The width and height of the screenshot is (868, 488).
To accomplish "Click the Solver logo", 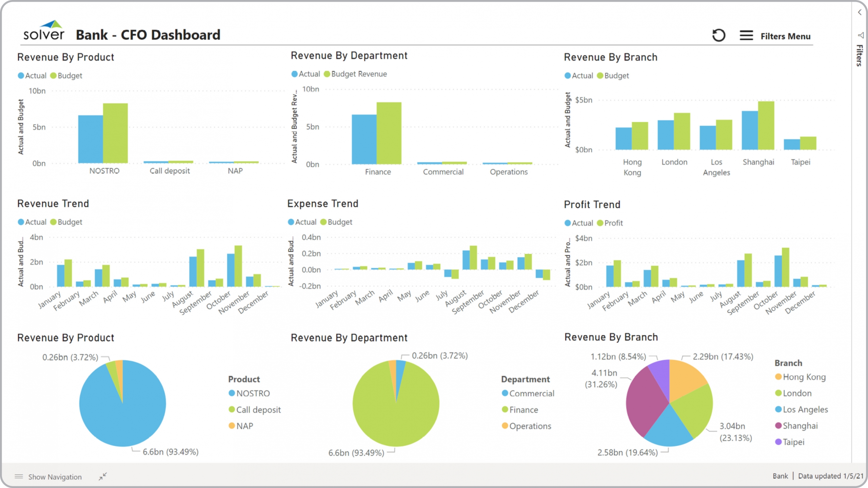I will 44,30.
